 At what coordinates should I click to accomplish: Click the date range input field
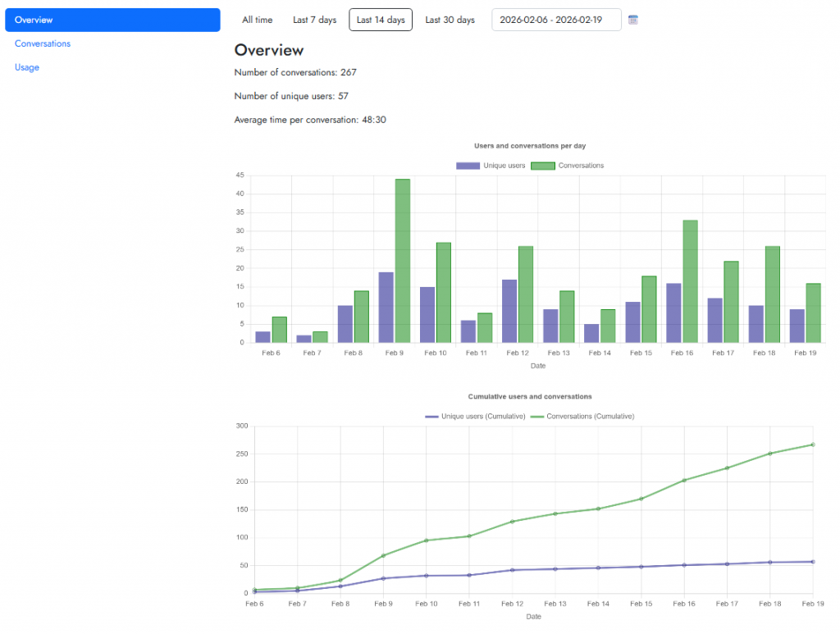556,20
